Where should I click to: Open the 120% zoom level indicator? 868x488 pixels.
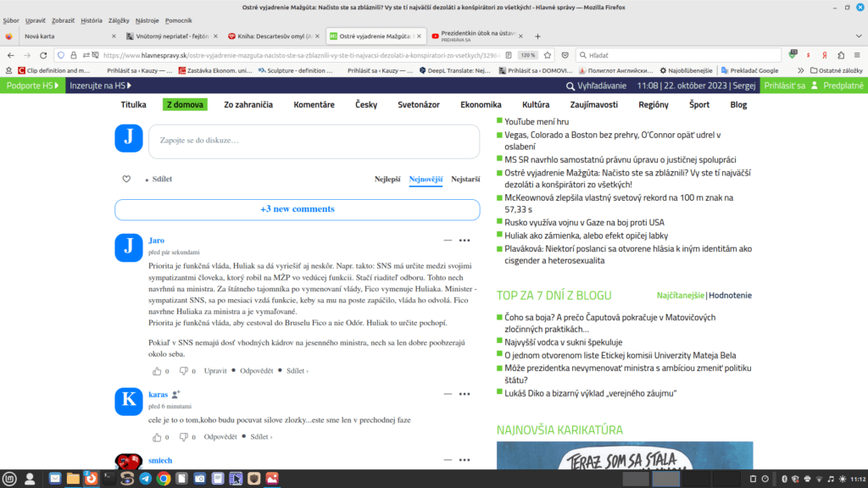coord(527,55)
